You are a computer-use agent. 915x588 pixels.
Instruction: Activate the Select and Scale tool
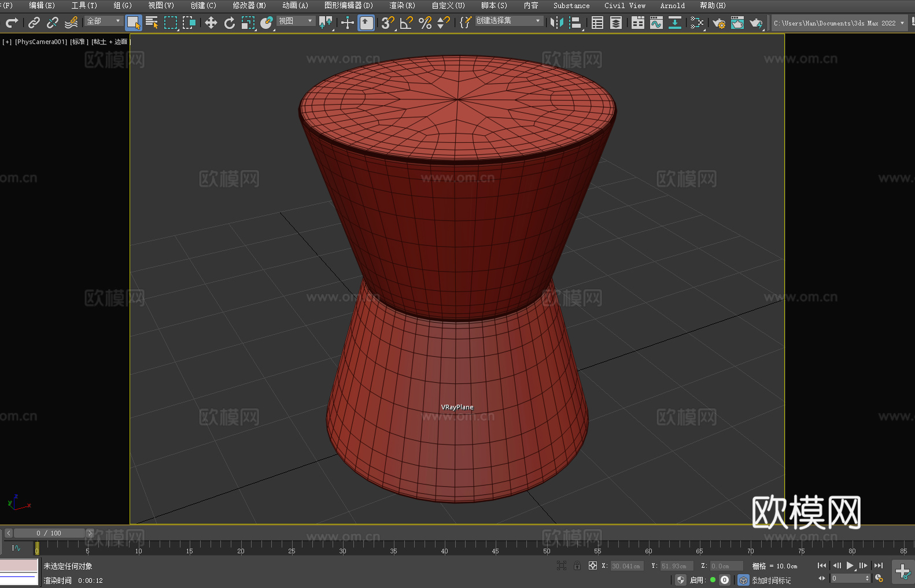coord(248,23)
